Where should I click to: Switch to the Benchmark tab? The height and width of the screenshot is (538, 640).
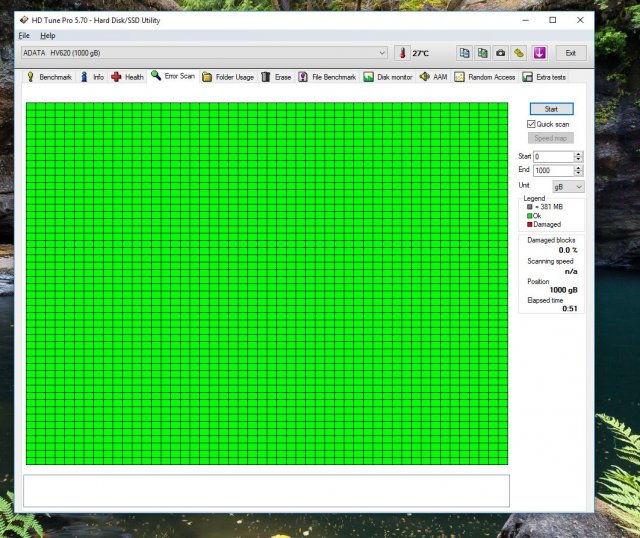point(48,77)
